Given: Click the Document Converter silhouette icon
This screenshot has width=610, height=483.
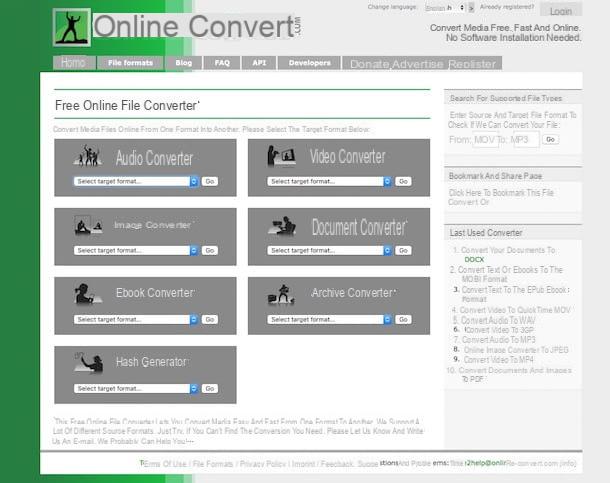Looking at the screenshot, I should (282, 226).
